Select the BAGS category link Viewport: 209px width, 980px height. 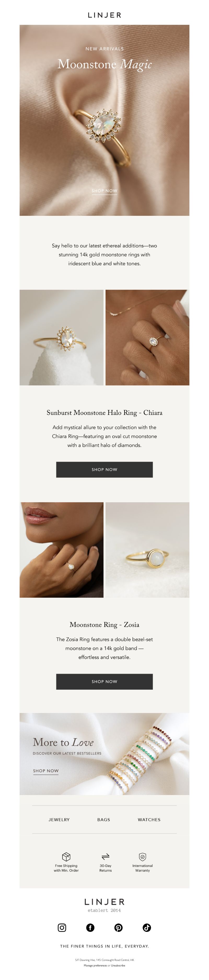[103, 820]
